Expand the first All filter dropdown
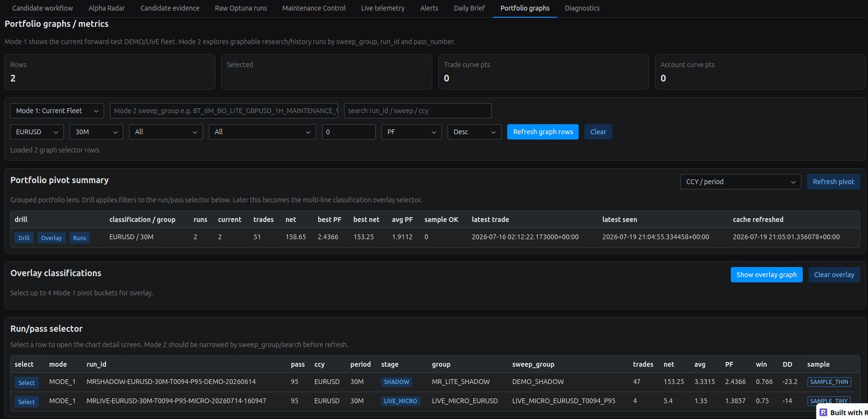 pos(166,132)
